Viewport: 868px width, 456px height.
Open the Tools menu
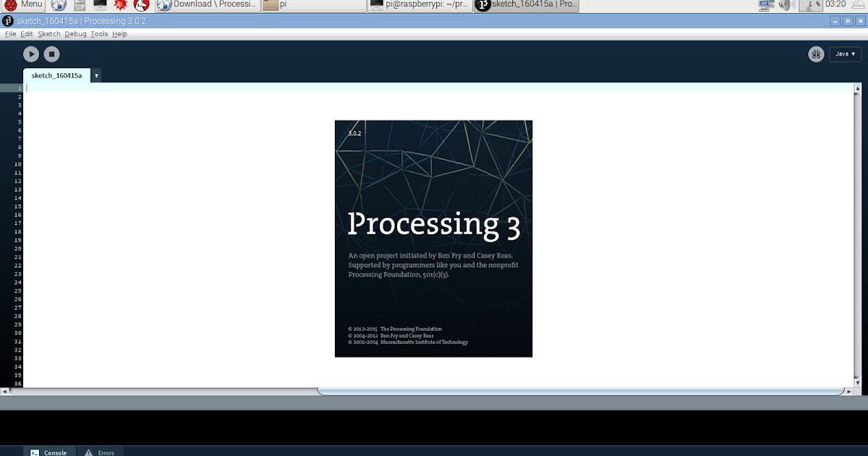(99, 33)
